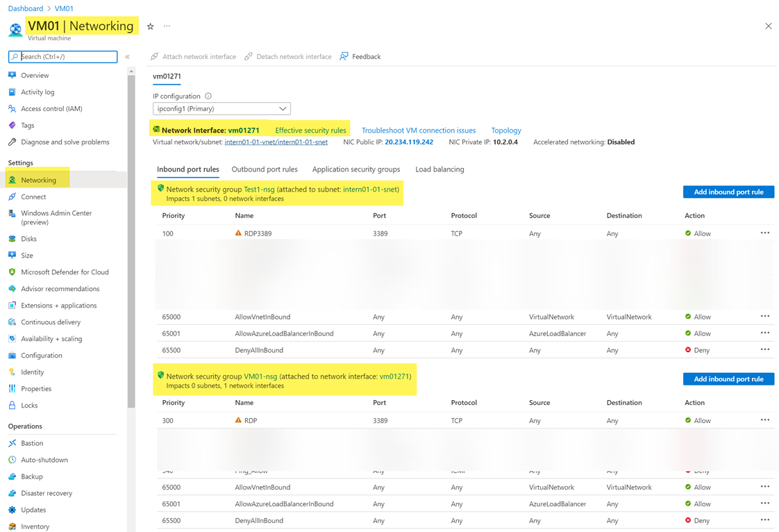Open options for Test1-nsg AllowAzureLoadBalancerInBound rule
Image resolution: width=779 pixels, height=532 pixels.
tap(764, 333)
